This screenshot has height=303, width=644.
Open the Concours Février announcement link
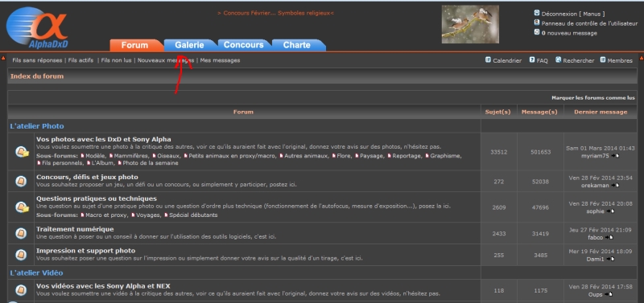click(275, 13)
